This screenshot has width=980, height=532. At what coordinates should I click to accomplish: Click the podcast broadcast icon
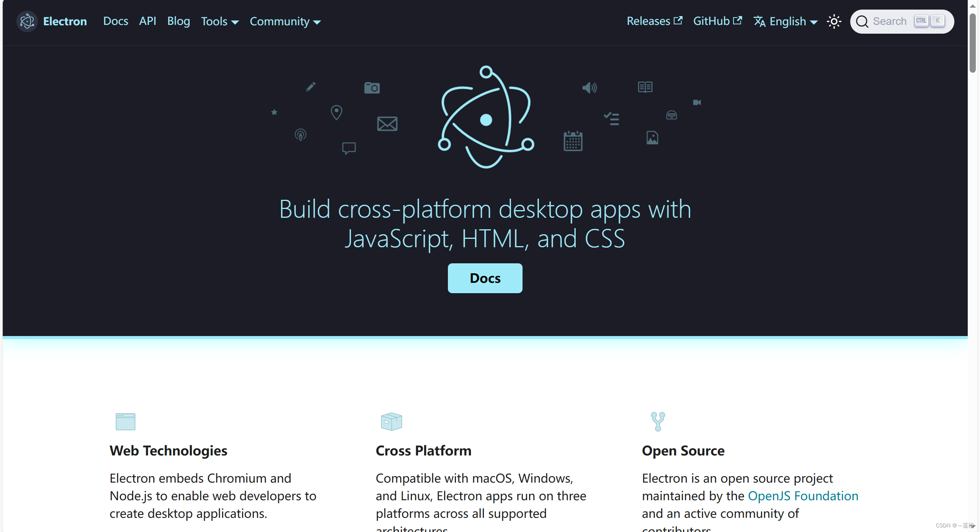[301, 135]
